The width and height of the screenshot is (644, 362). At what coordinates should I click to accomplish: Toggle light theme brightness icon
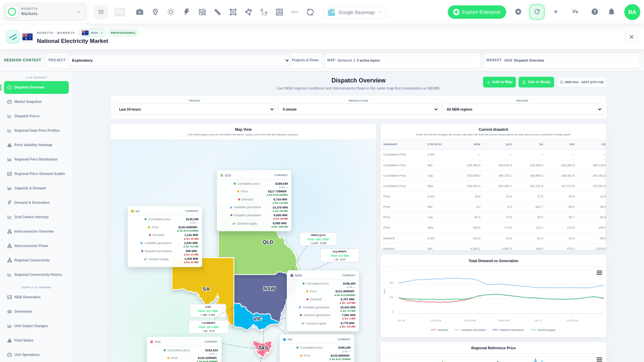click(556, 12)
